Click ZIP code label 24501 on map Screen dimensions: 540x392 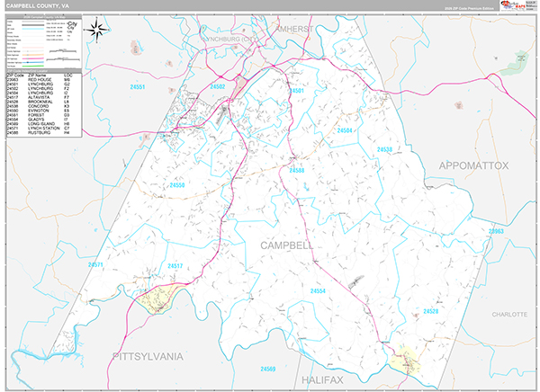pos(296,91)
